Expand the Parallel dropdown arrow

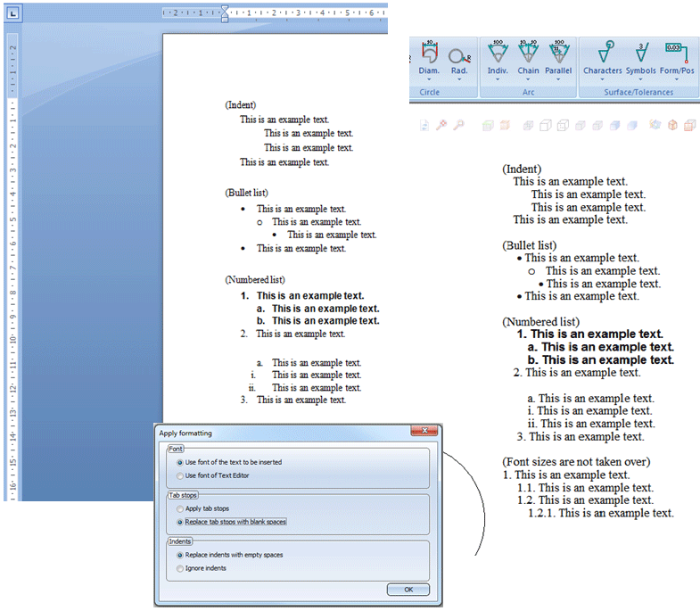[558, 79]
